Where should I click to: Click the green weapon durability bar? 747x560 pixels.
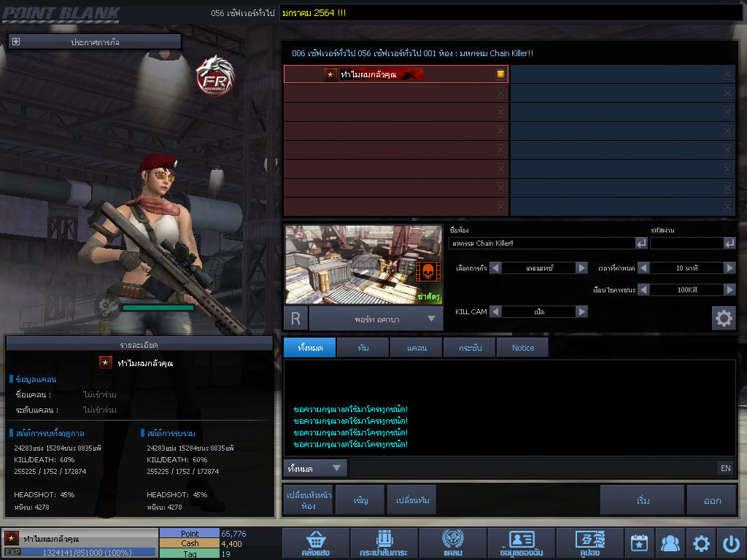(x=158, y=308)
